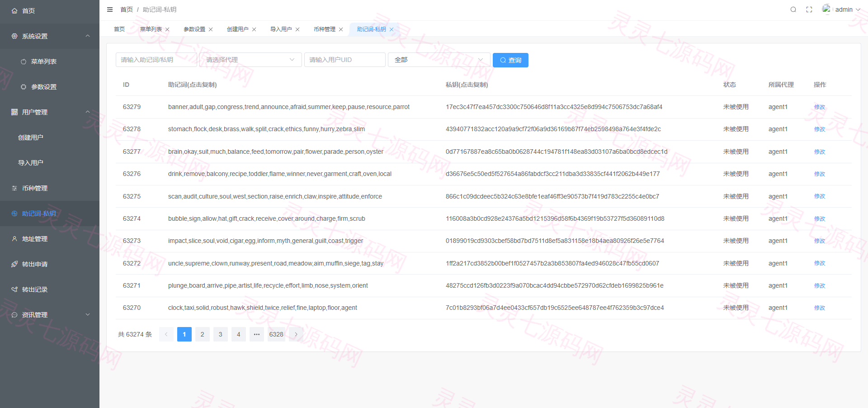The height and width of the screenshot is (408, 868).
Task: Switch to the 首页 tab
Action: (119, 29)
